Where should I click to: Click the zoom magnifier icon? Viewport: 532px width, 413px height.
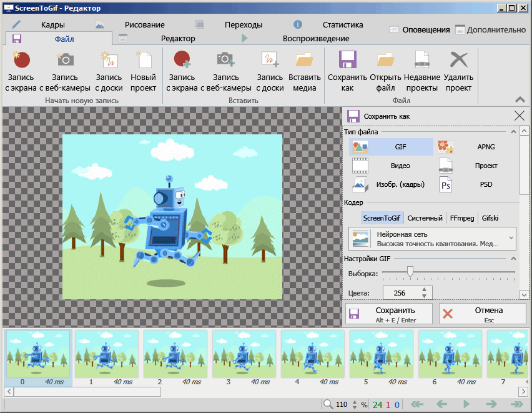click(x=328, y=404)
